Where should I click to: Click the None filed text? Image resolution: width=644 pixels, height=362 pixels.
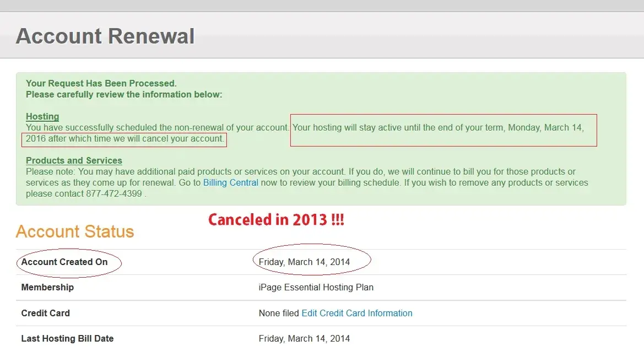click(279, 313)
